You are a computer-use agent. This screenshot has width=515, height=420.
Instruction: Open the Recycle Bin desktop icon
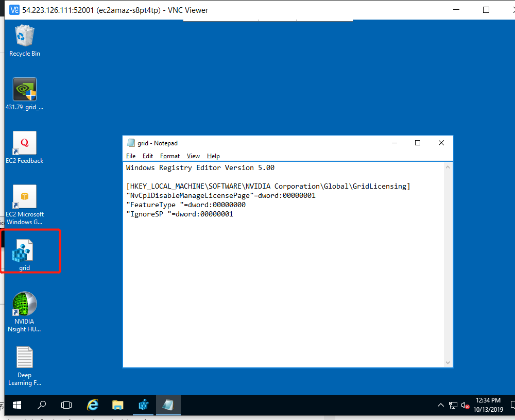click(x=25, y=36)
